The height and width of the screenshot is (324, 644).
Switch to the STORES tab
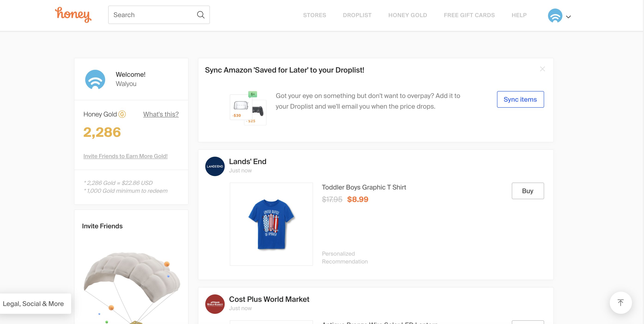coord(315,15)
